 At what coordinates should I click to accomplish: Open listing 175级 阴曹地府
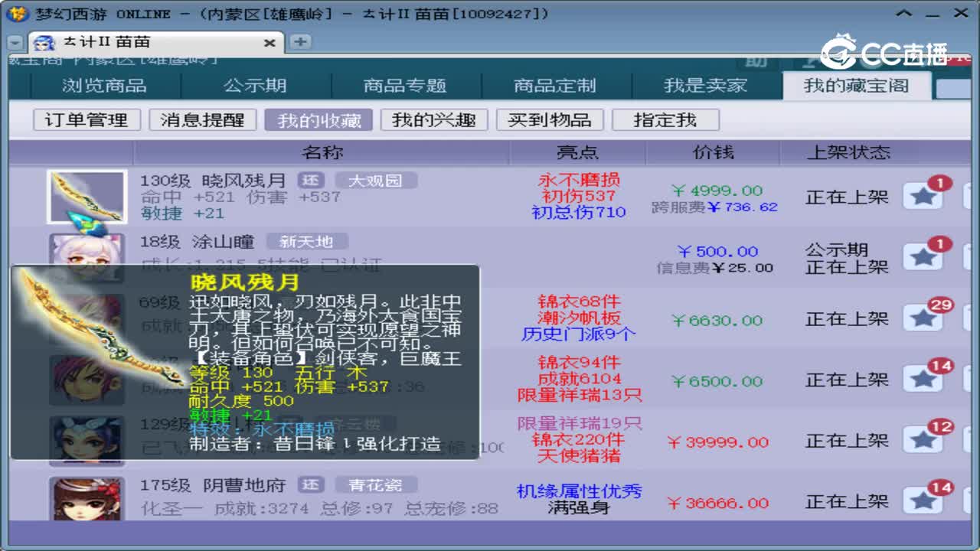click(x=213, y=485)
